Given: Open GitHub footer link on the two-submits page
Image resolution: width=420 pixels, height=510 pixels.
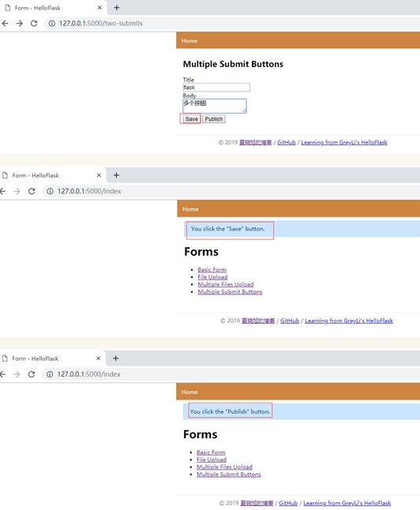Looking at the screenshot, I should (287, 142).
